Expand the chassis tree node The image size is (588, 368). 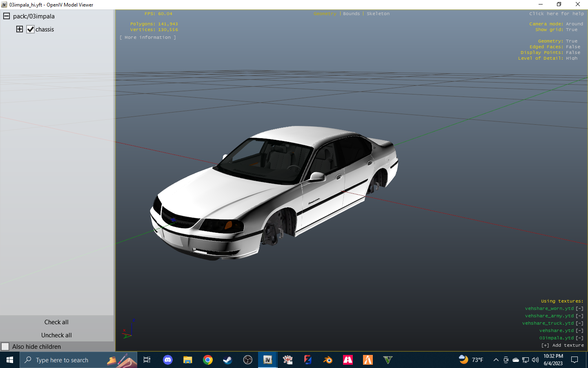coord(20,29)
